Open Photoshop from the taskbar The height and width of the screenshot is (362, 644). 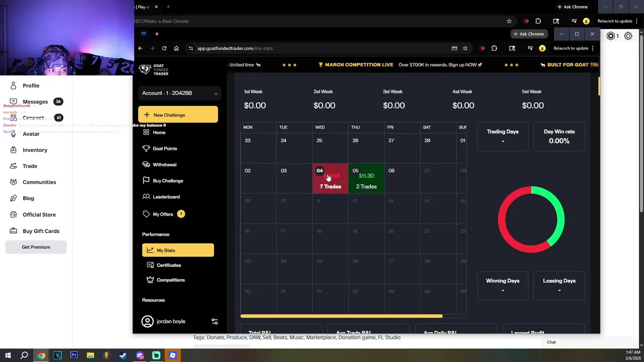(74, 355)
